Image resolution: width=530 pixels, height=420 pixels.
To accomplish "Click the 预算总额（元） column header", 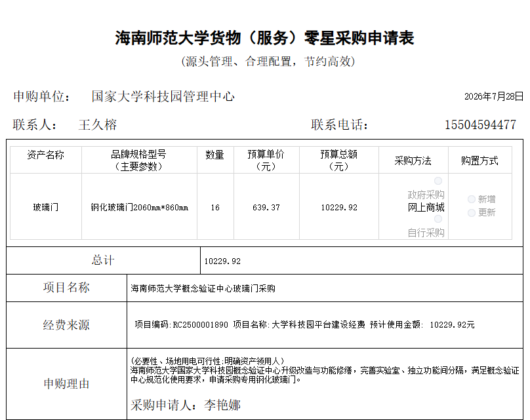I will click(338, 161).
